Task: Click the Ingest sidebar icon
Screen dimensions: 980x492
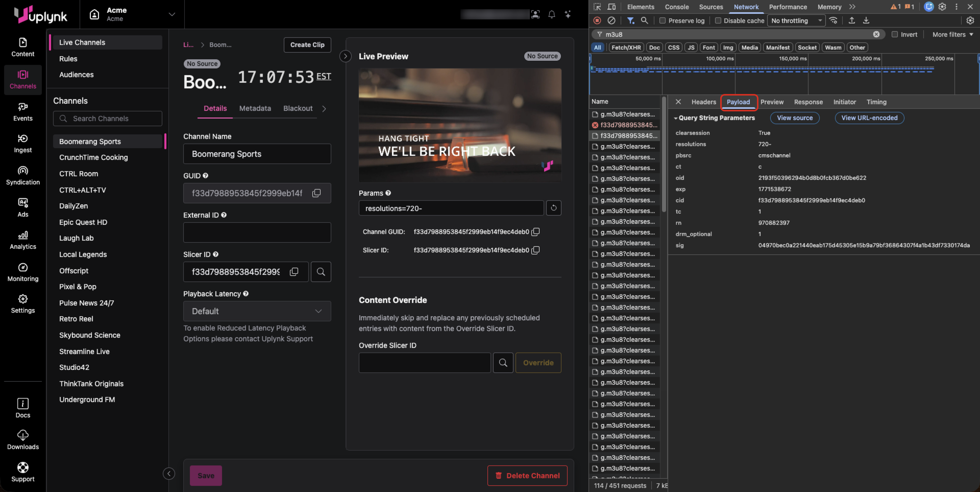Action: click(x=23, y=144)
